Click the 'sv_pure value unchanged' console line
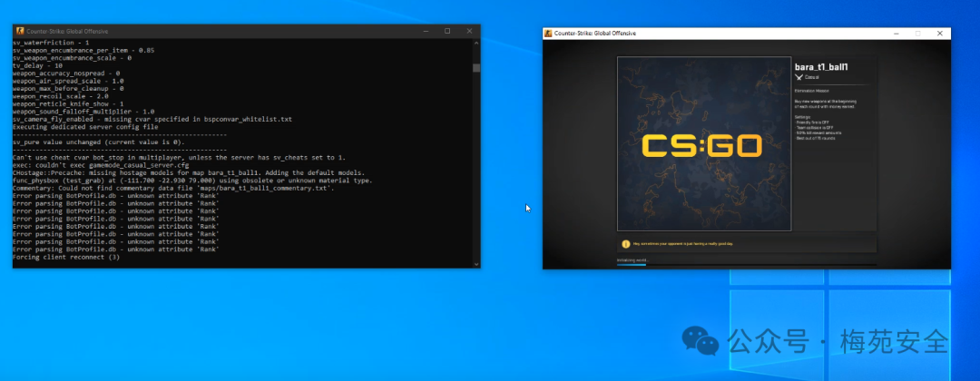980x381 pixels. click(x=99, y=142)
